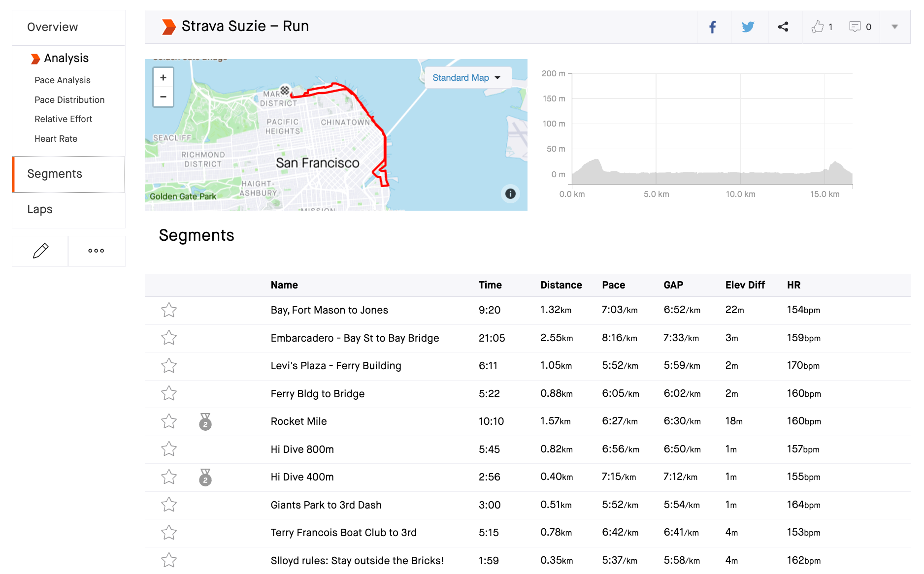Open the Heart Rate analysis page
The image size is (924, 574).
coord(56,138)
